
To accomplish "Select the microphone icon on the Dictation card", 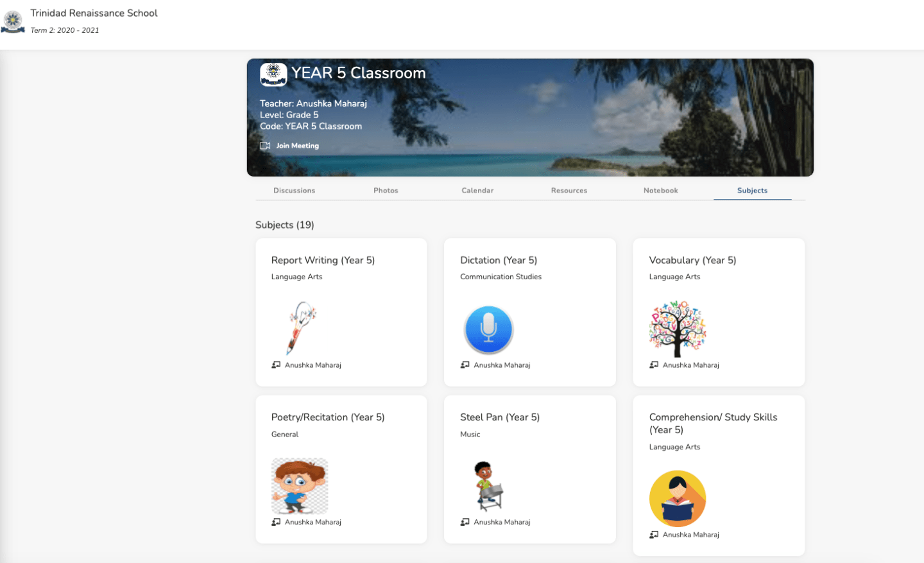I will (488, 329).
